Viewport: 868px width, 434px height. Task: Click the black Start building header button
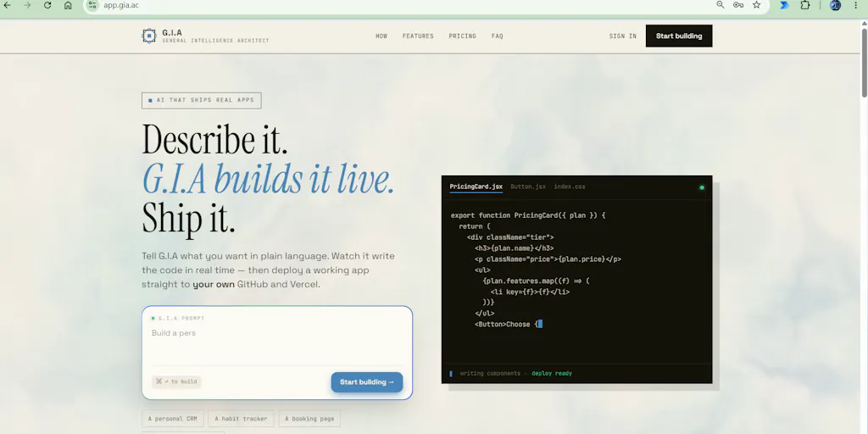[x=679, y=36]
